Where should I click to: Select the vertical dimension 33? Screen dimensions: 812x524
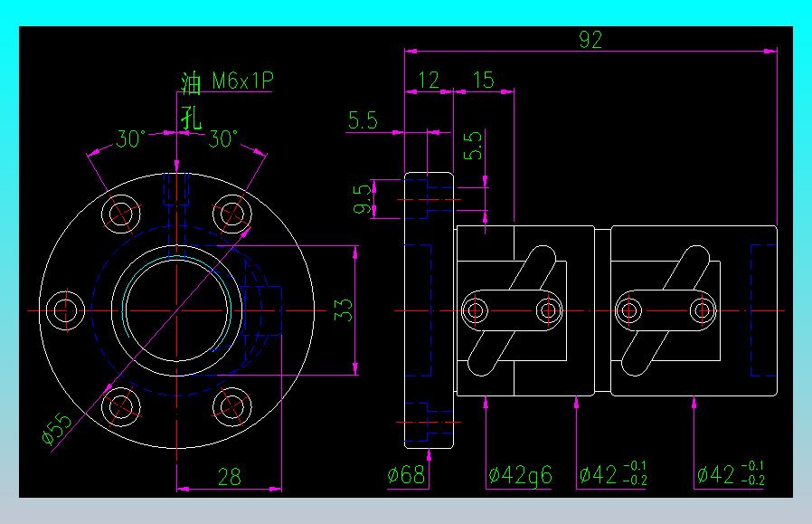343,310
